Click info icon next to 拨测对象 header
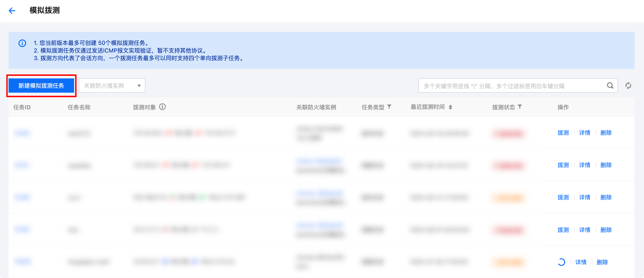 click(162, 107)
